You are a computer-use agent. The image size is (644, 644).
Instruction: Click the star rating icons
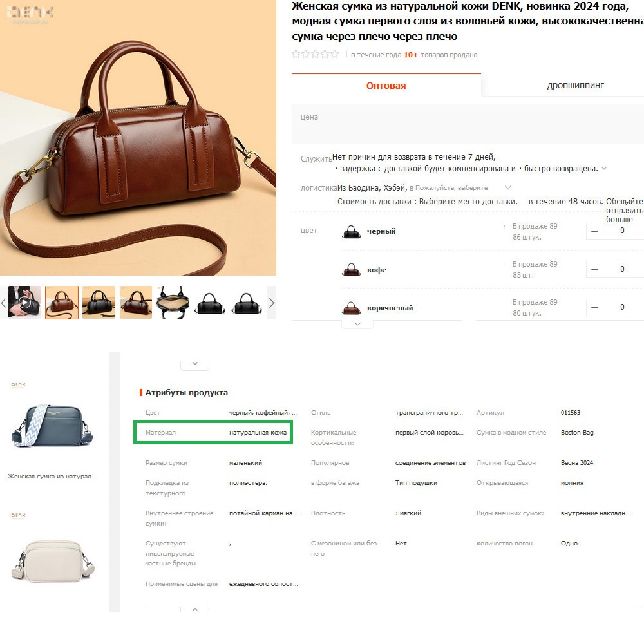(316, 55)
